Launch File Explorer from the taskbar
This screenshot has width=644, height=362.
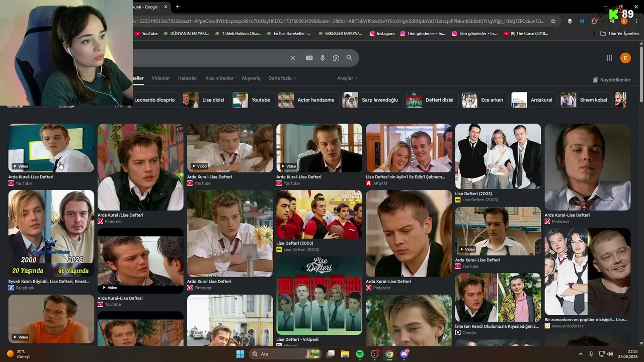coord(345,354)
